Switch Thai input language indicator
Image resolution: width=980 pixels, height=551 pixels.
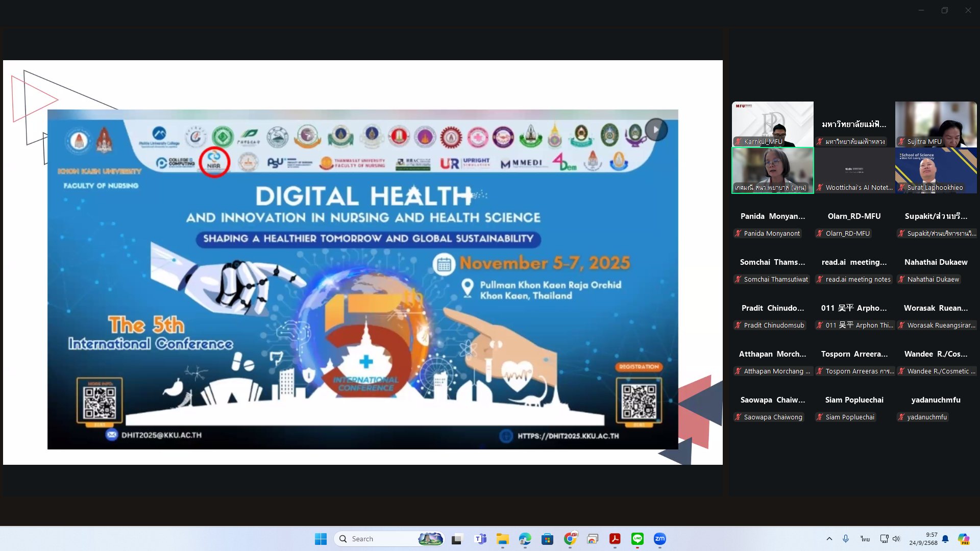click(865, 539)
